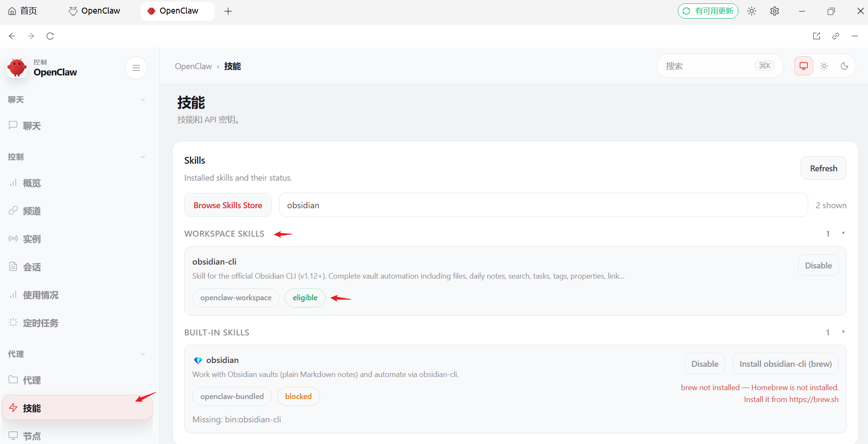This screenshot has height=444, width=868.
Task: Click the openclaw-workspace tag
Action: point(236,298)
